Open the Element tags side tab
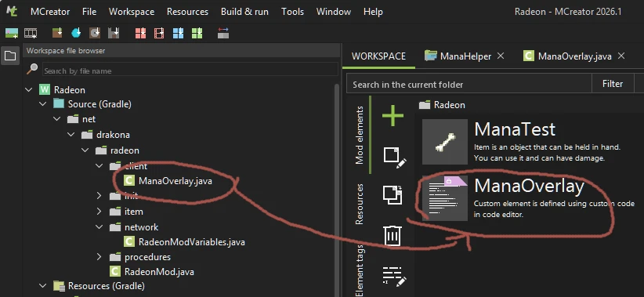 360,270
